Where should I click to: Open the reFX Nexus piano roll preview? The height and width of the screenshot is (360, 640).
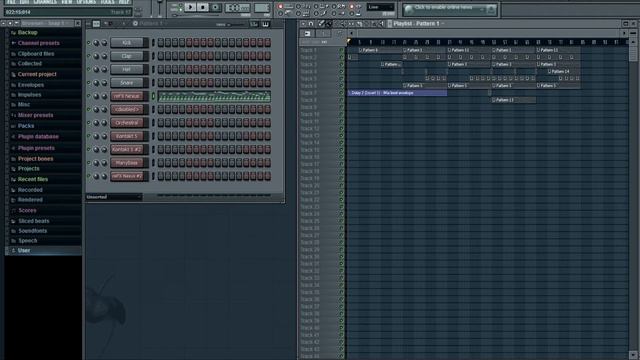click(x=214, y=96)
